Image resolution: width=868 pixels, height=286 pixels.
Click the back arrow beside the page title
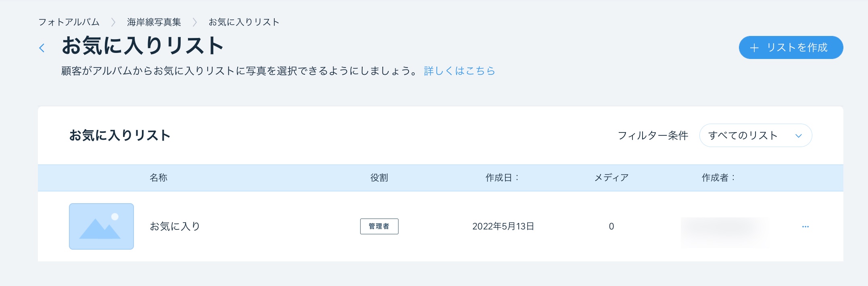(42, 48)
